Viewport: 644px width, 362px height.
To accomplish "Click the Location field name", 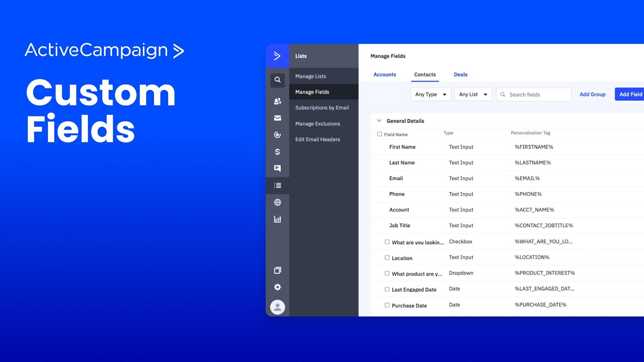I will click(402, 258).
